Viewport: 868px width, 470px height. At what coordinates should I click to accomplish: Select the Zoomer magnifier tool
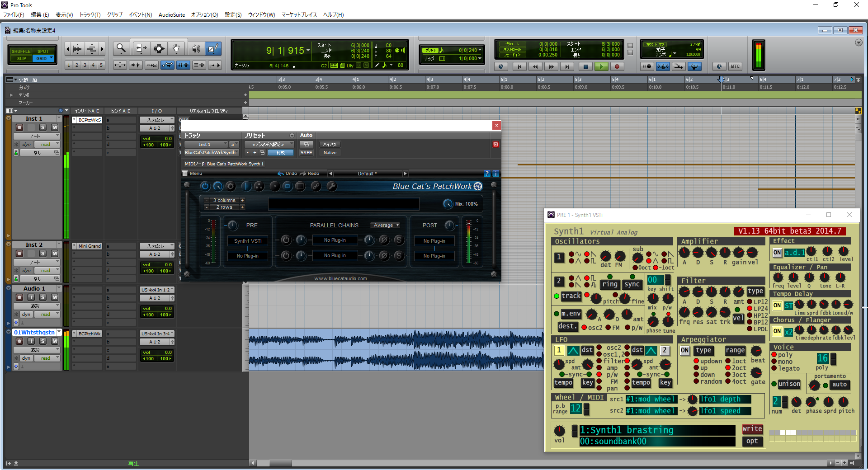(x=121, y=48)
